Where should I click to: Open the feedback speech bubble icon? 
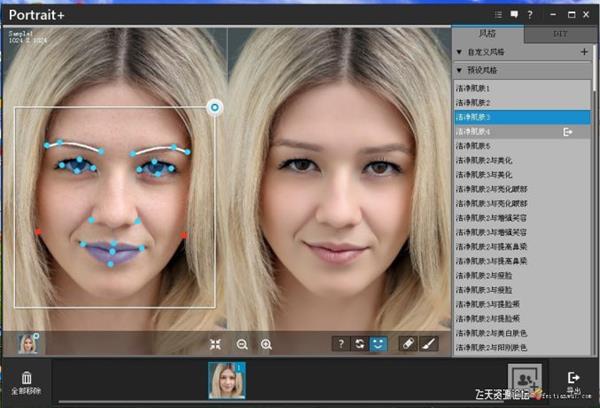(514, 14)
